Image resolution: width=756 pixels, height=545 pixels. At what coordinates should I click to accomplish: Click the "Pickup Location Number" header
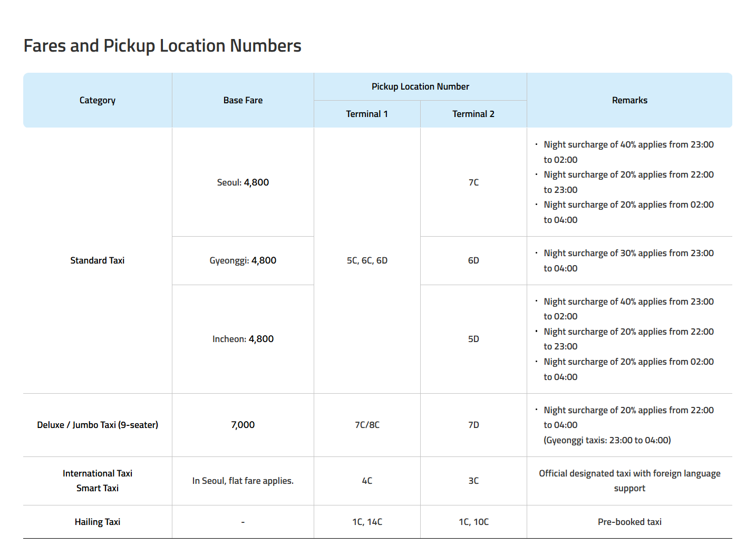(420, 86)
